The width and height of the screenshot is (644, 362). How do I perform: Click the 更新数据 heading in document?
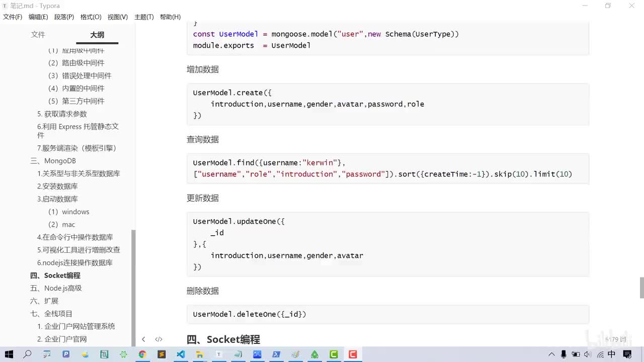coord(203,198)
